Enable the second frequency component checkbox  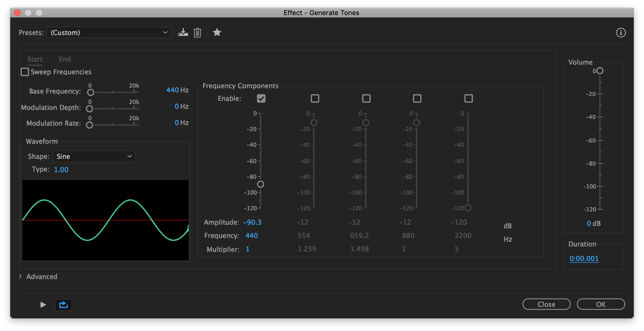[x=315, y=98]
